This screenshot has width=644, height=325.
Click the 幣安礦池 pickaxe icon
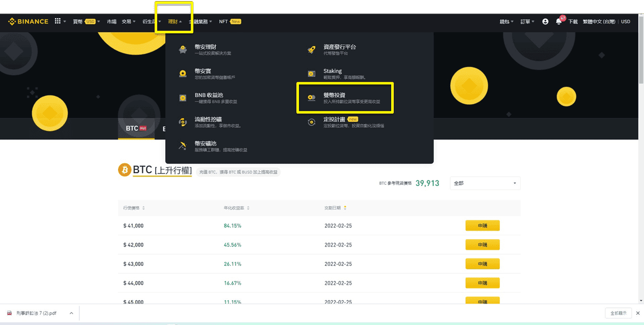pyautogui.click(x=183, y=146)
